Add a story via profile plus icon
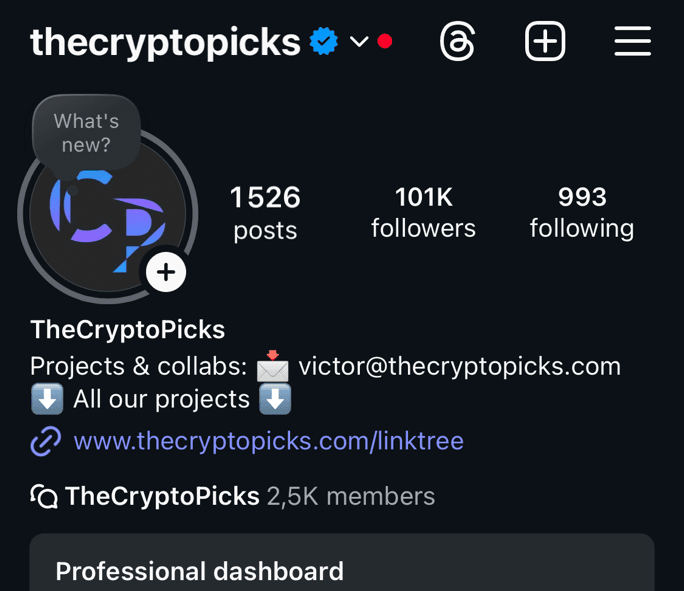684x591 pixels. [166, 273]
